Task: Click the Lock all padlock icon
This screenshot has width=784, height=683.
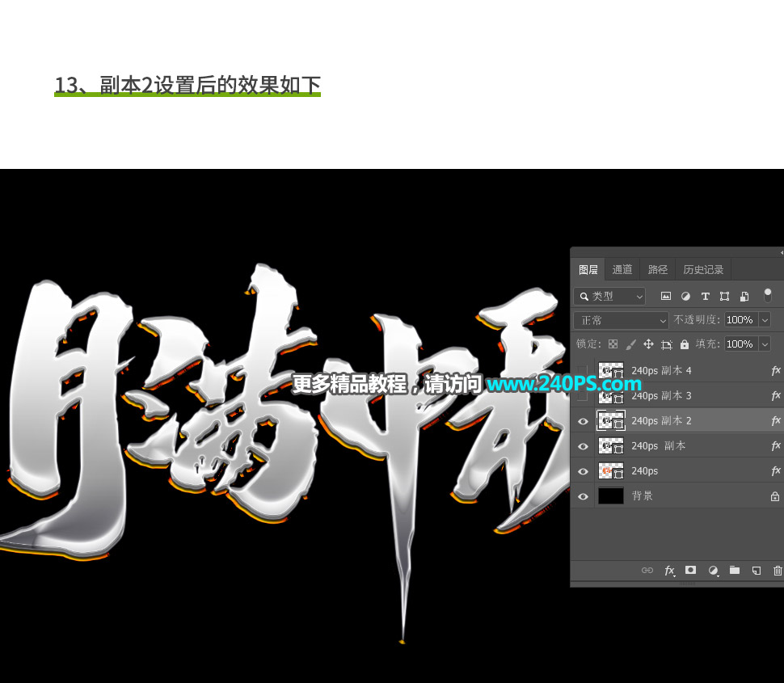Action: pyautogui.click(x=685, y=344)
